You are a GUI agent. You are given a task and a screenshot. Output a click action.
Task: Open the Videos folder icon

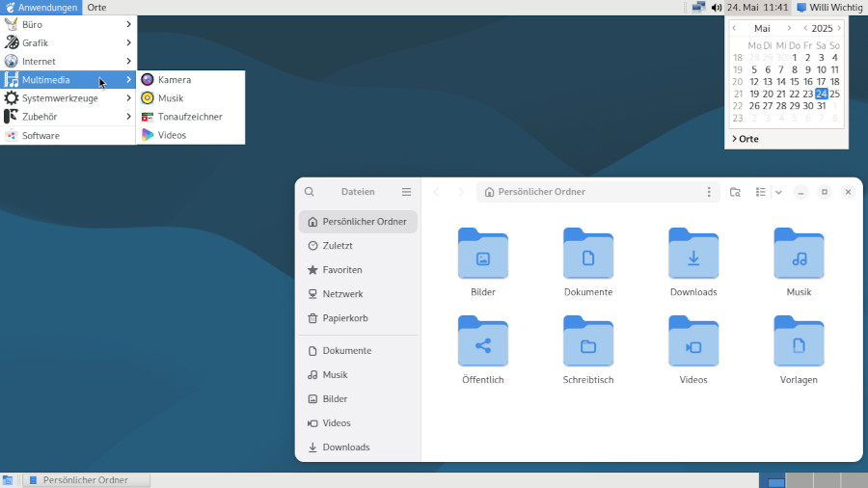click(x=693, y=350)
